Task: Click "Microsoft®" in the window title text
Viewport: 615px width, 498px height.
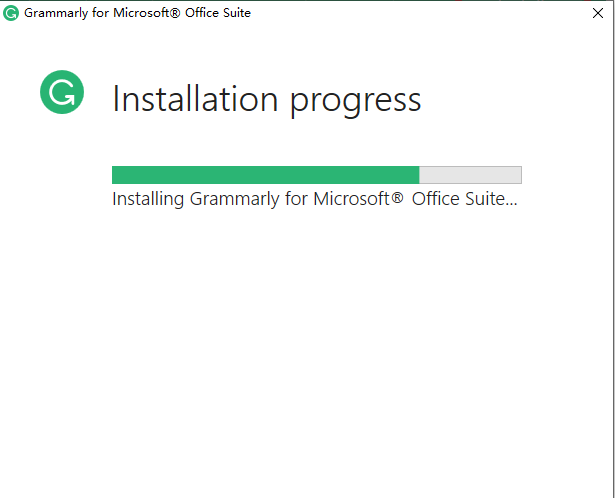Action: tap(147, 13)
